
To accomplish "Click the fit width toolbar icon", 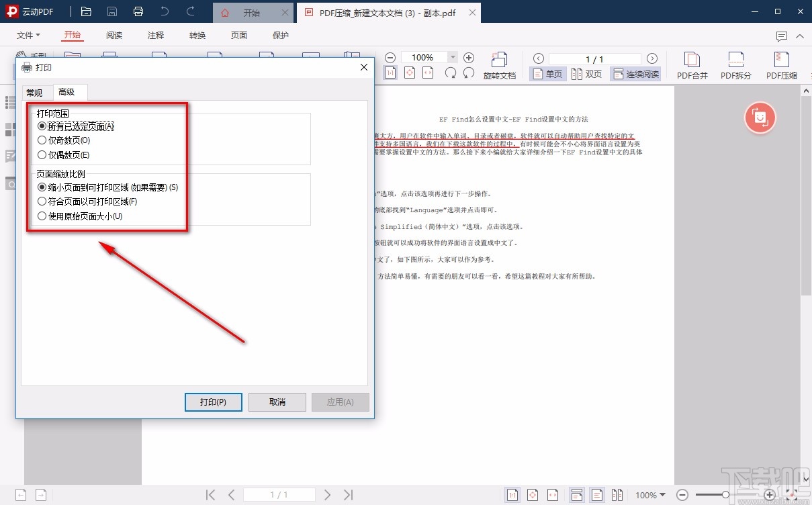I will [x=428, y=73].
